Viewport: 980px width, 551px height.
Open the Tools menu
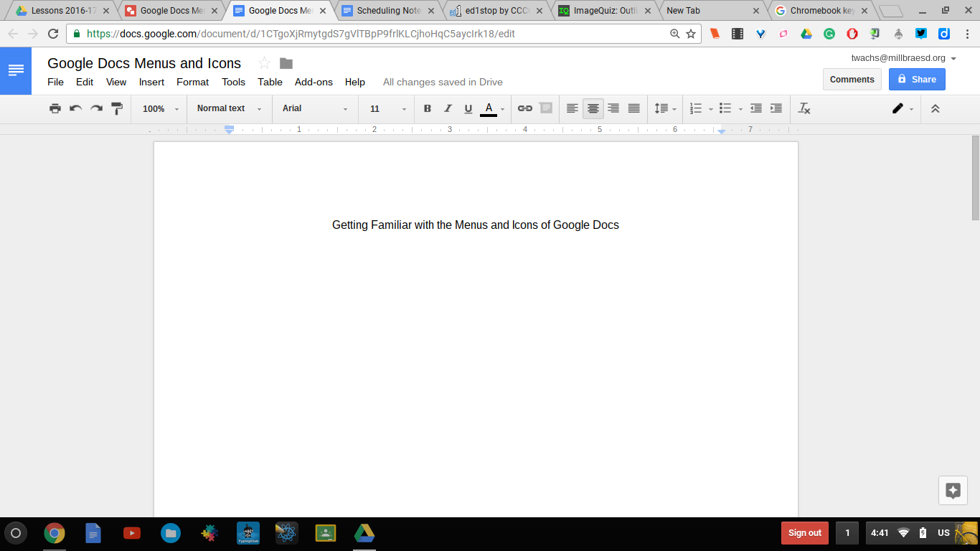[x=233, y=82]
